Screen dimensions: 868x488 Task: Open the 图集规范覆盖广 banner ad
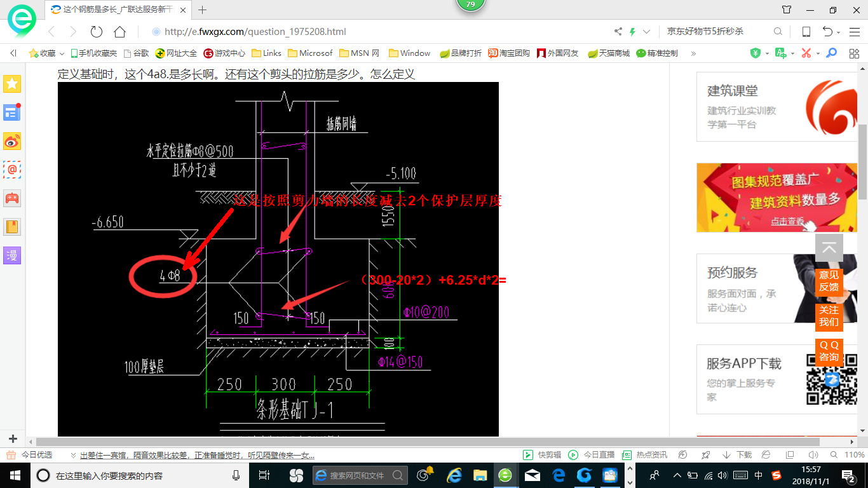[778, 198]
